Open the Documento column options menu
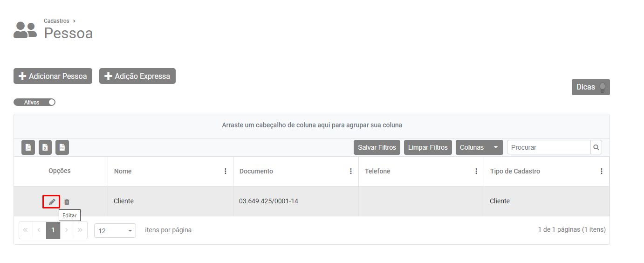 tap(351, 171)
